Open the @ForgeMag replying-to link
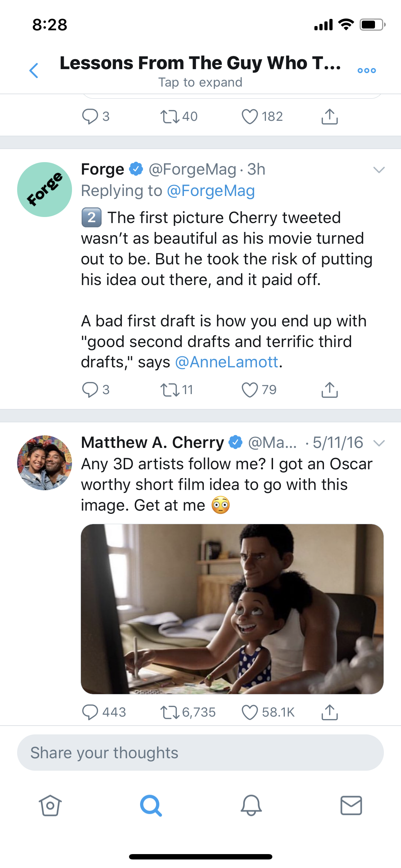 tap(211, 191)
